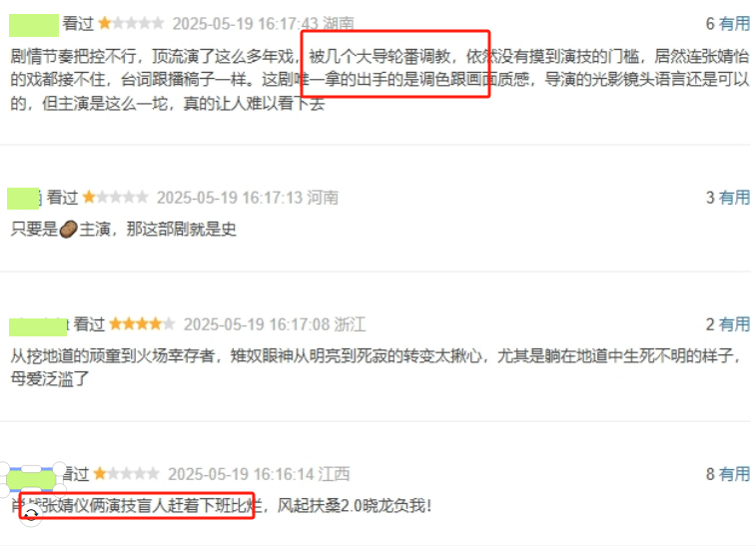Click the red box around the last review text
Viewport: 756px width, 546px height.
(137, 505)
